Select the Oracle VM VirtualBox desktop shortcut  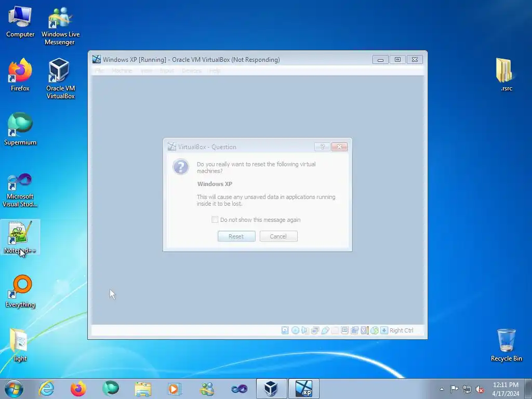(x=60, y=78)
